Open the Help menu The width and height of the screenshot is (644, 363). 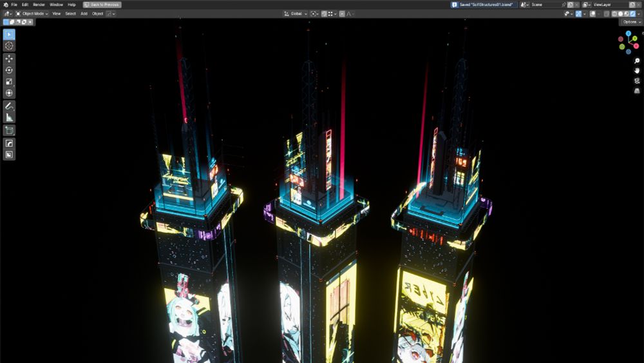point(71,5)
